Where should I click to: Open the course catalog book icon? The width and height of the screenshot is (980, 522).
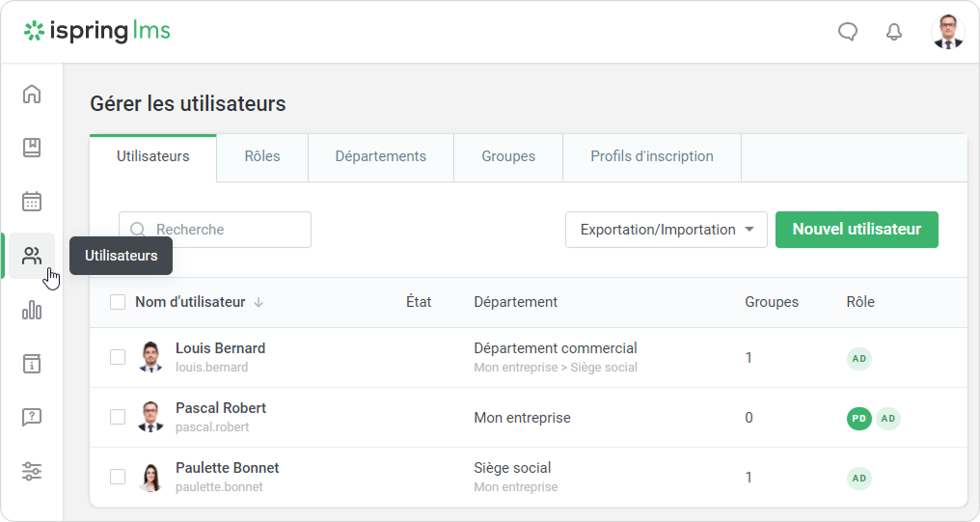coord(32,148)
